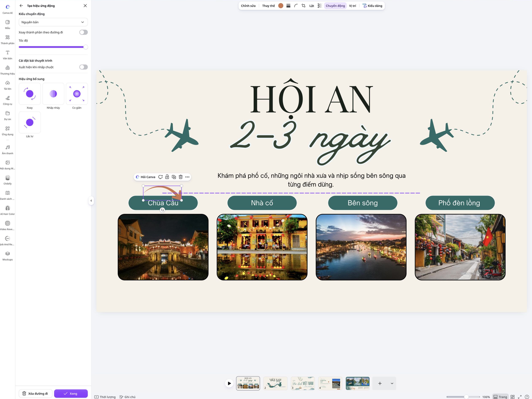Open the Tải lên uploads panel
The width and height of the screenshot is (532, 399).
(x=8, y=85)
